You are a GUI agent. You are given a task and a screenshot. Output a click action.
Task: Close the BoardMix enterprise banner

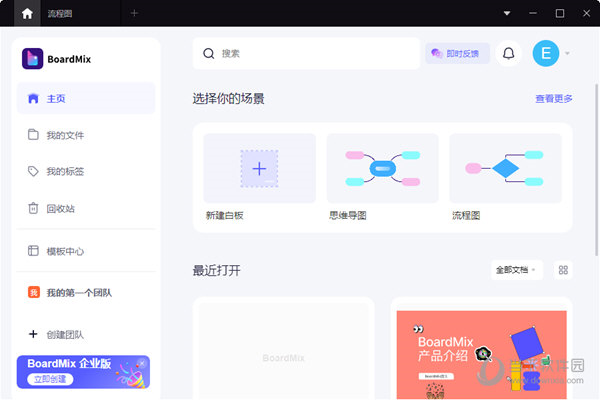(x=142, y=362)
